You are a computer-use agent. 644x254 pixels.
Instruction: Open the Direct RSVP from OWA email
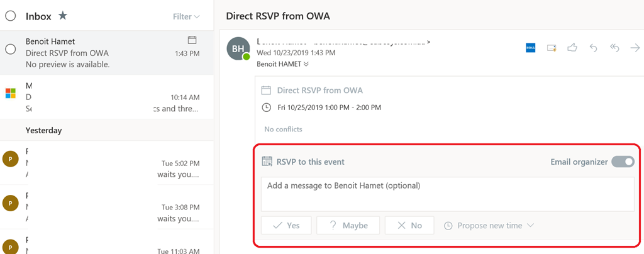(101, 53)
